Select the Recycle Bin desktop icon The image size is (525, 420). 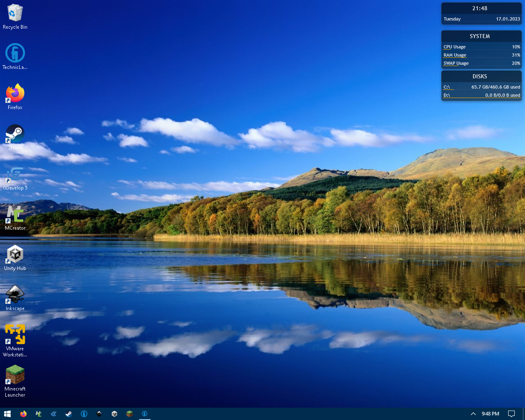(15, 14)
